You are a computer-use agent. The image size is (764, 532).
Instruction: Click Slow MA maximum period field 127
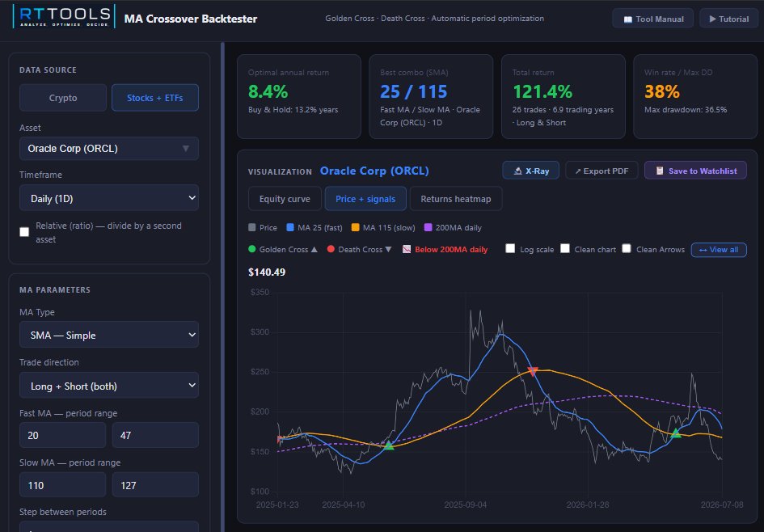click(x=155, y=485)
